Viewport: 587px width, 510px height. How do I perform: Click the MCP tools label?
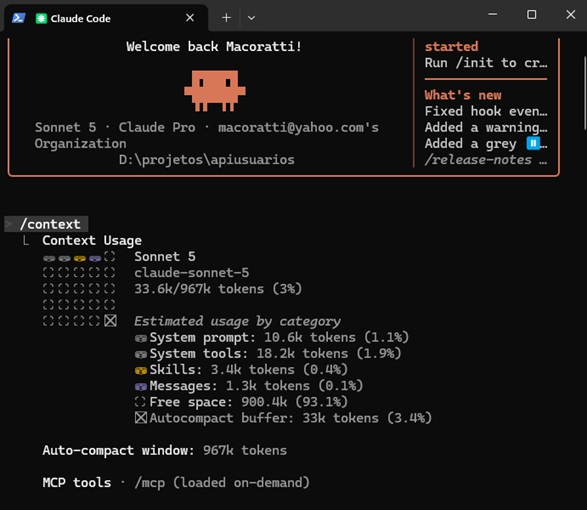point(77,483)
